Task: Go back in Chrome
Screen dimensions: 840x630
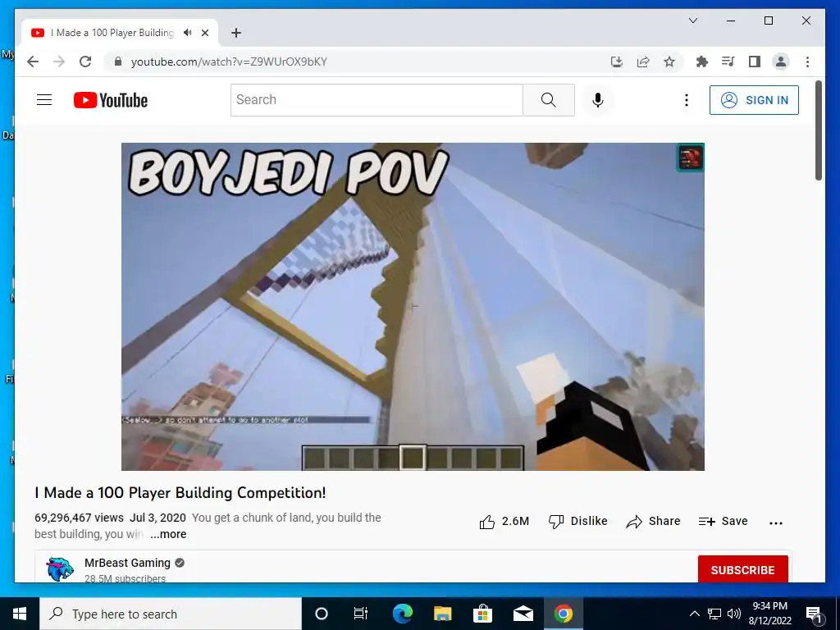Action: (33, 62)
